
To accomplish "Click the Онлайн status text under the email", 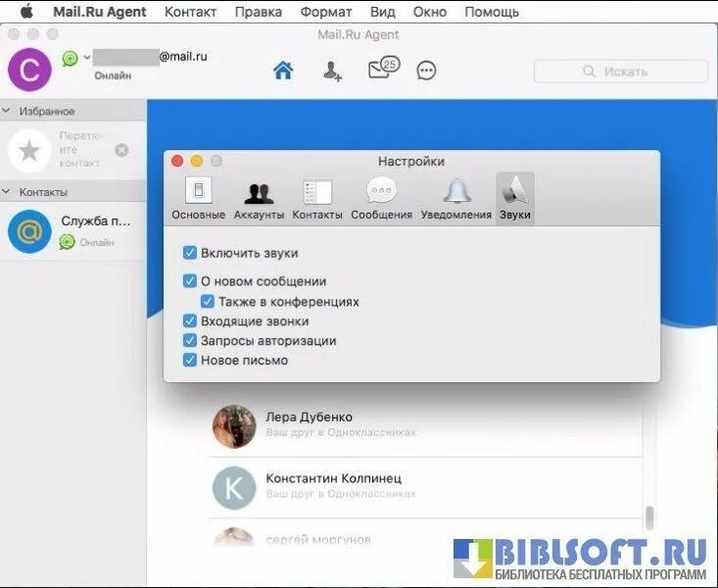I will [x=113, y=75].
